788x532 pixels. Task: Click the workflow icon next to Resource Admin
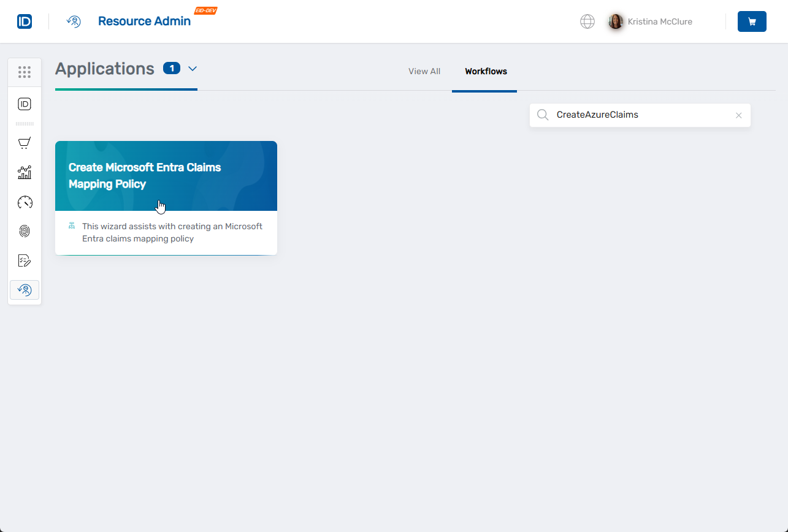(74, 21)
